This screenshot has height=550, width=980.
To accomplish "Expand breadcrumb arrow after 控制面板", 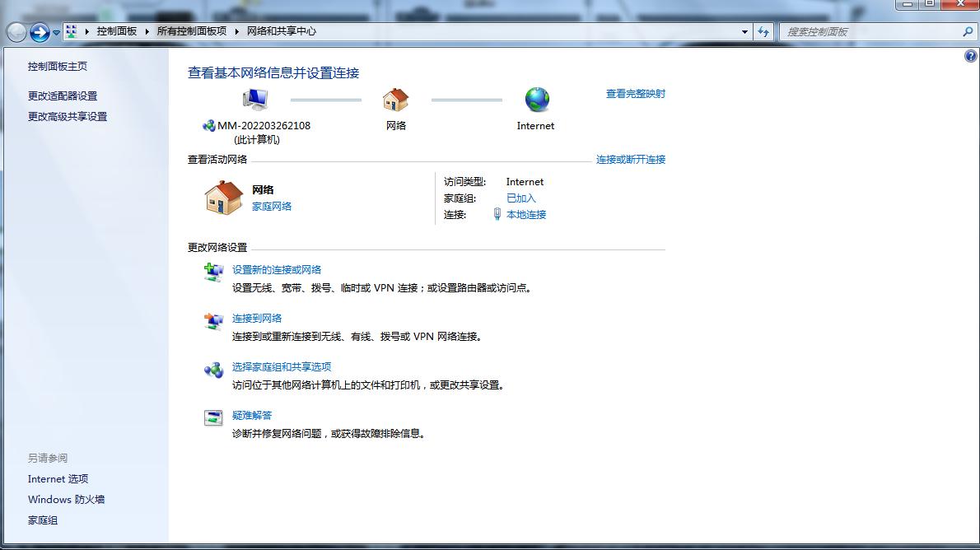I will tap(145, 31).
